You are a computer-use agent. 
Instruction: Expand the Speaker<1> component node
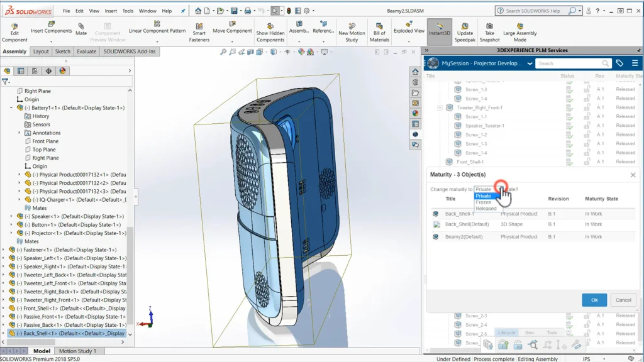coord(11,216)
